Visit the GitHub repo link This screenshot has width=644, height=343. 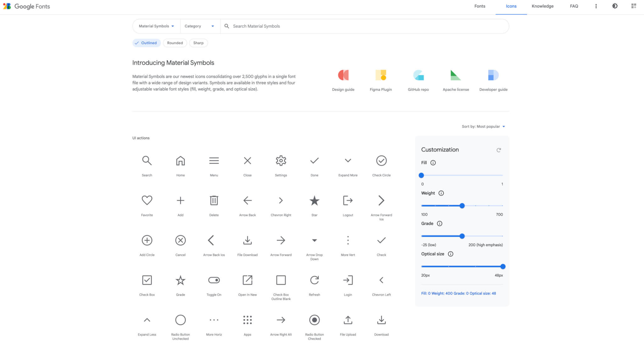pos(418,79)
